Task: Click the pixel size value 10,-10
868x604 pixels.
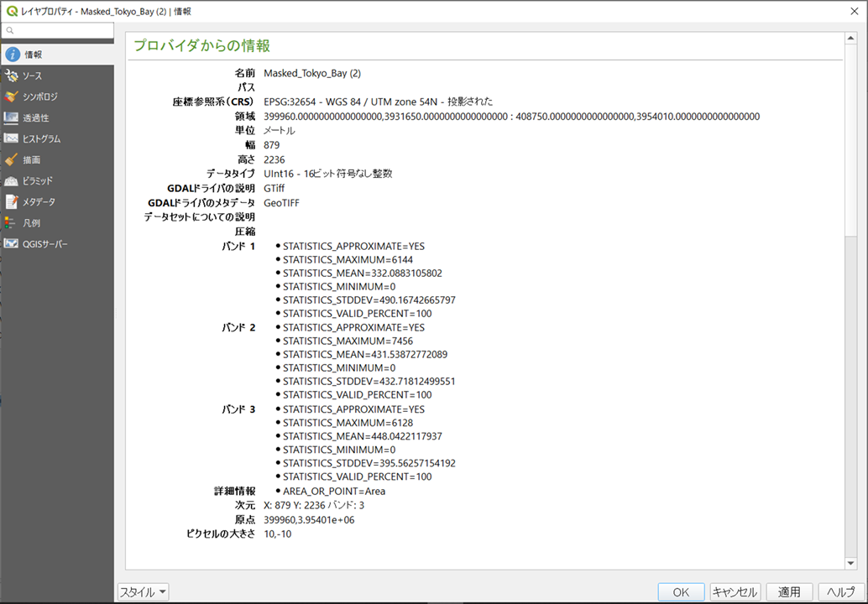Action: (277, 534)
